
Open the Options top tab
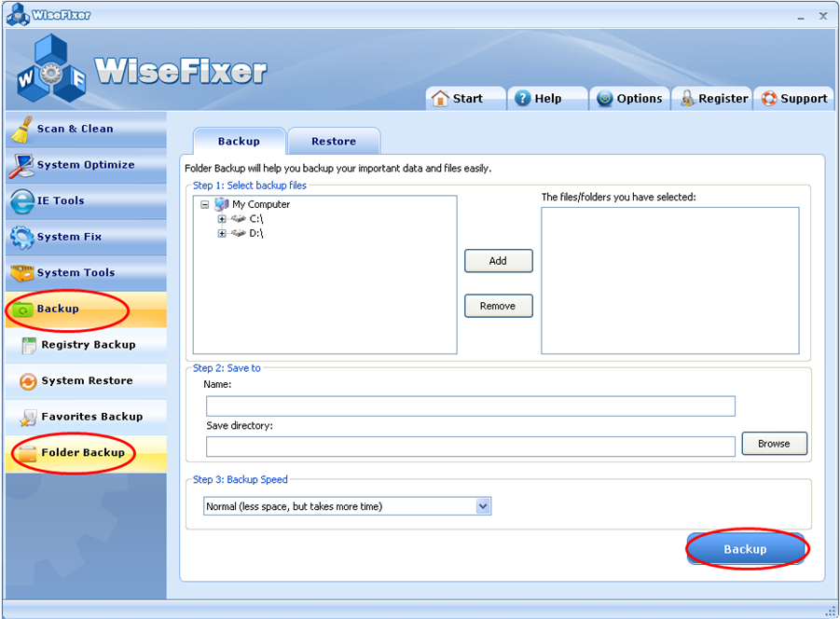630,99
